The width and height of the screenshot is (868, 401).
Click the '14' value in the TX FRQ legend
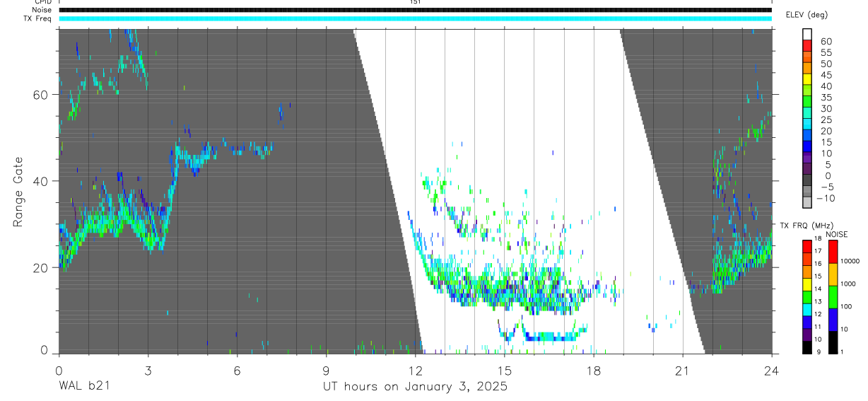(818, 289)
